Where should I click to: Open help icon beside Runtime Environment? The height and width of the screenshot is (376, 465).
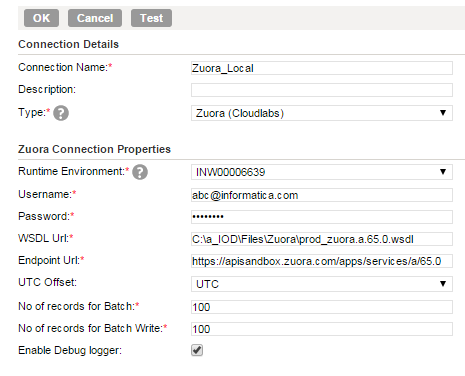click(x=140, y=172)
